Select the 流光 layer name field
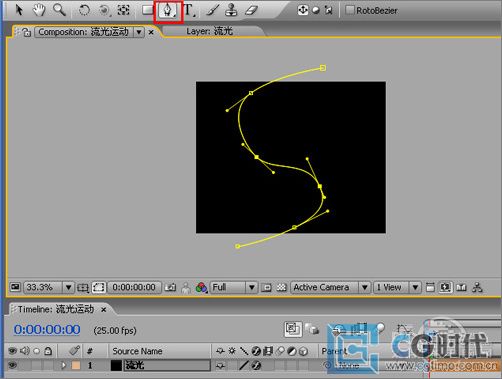The height and width of the screenshot is (379, 502). [x=167, y=365]
